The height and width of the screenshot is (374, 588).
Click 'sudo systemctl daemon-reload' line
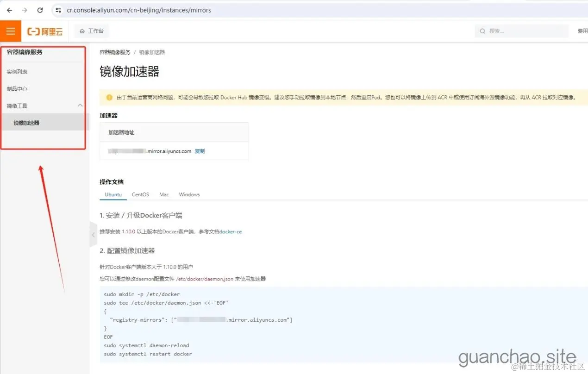tap(146, 345)
